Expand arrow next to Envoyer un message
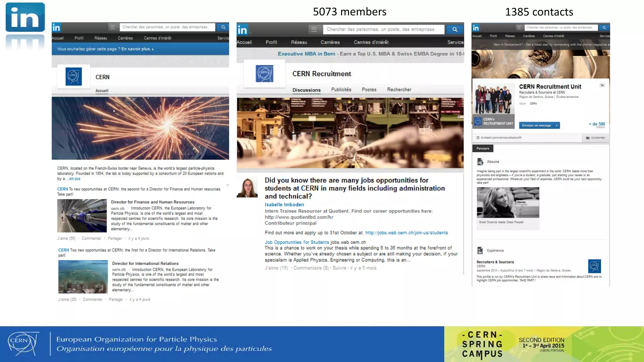The image size is (644, 362). click(557, 125)
